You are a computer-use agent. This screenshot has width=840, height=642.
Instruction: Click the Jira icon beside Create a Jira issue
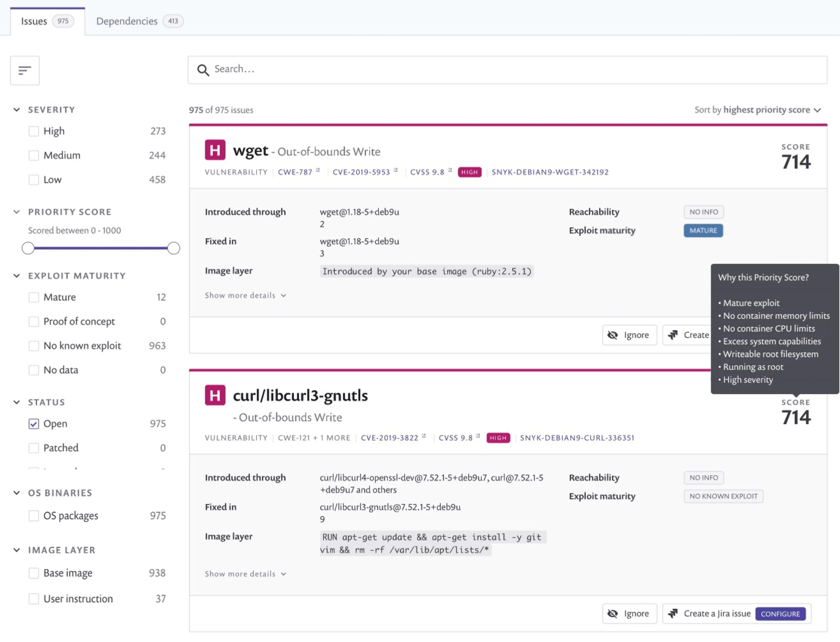coord(674,613)
